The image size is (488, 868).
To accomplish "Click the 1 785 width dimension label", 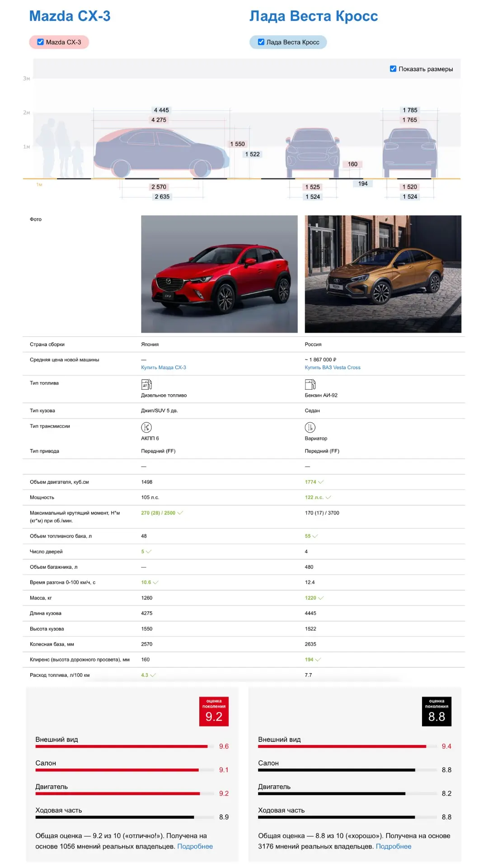I will coord(410,110).
